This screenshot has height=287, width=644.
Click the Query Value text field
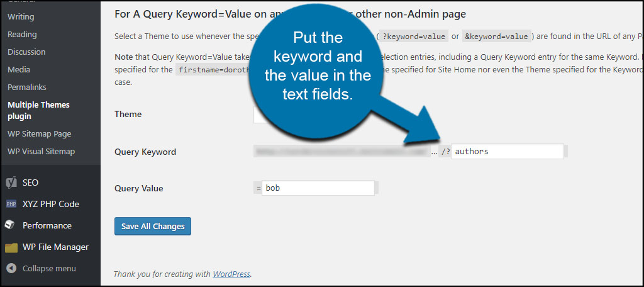pos(319,188)
